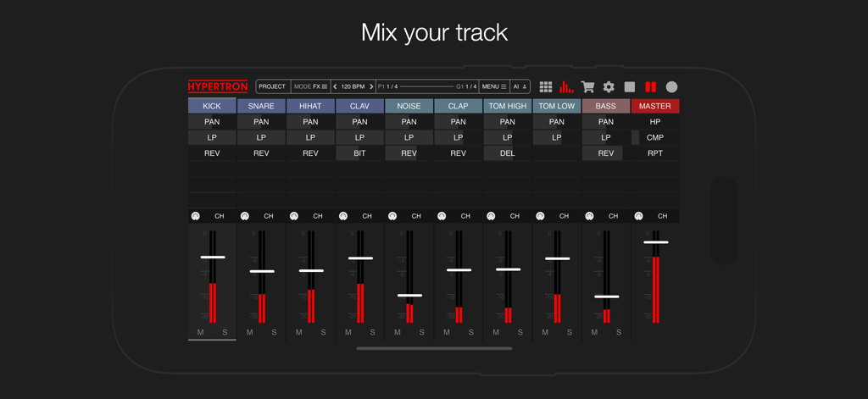Increase tempo with right BPM arrow
868x399 pixels.
(x=371, y=87)
